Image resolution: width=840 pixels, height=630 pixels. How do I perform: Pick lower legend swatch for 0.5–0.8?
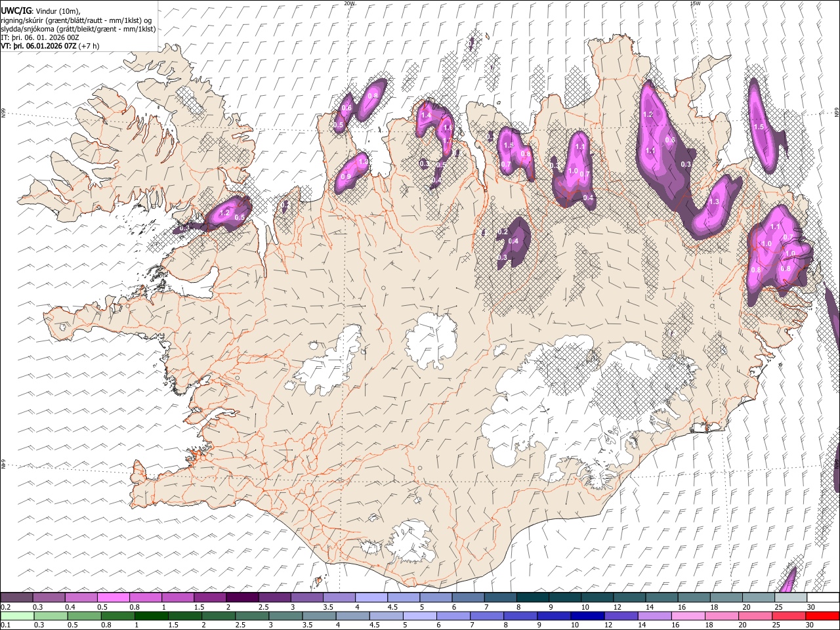(84, 616)
